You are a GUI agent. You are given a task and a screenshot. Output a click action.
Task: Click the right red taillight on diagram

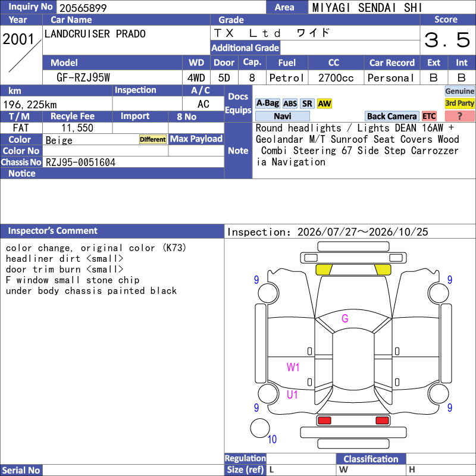point(382,421)
